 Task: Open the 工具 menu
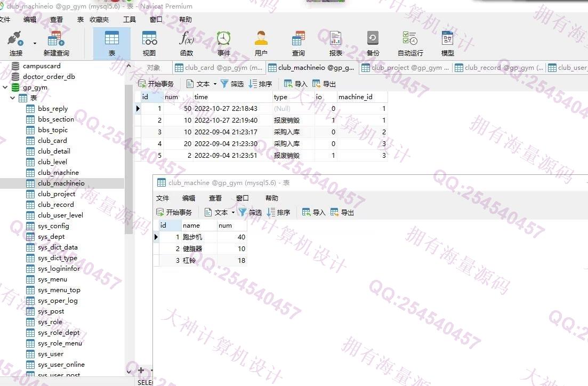(130, 20)
